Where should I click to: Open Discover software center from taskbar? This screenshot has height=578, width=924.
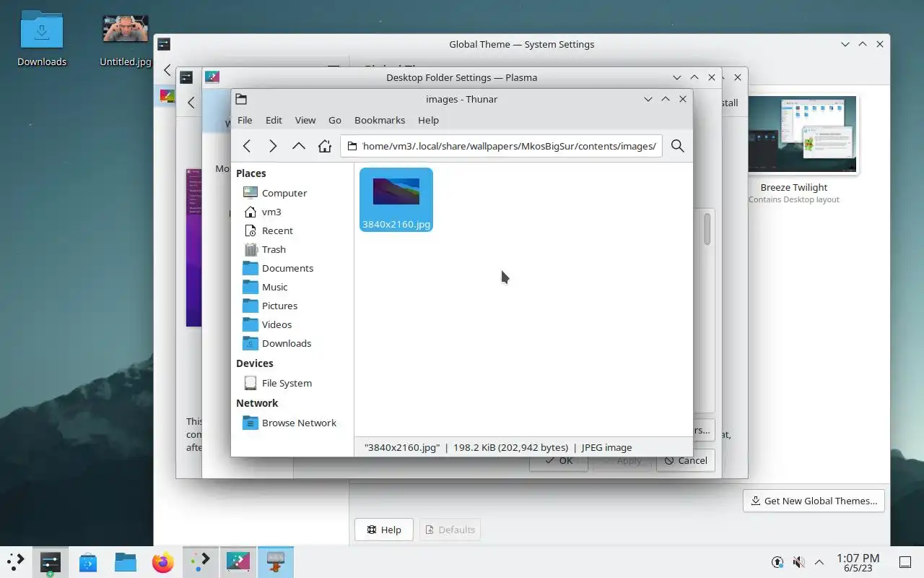pyautogui.click(x=88, y=561)
